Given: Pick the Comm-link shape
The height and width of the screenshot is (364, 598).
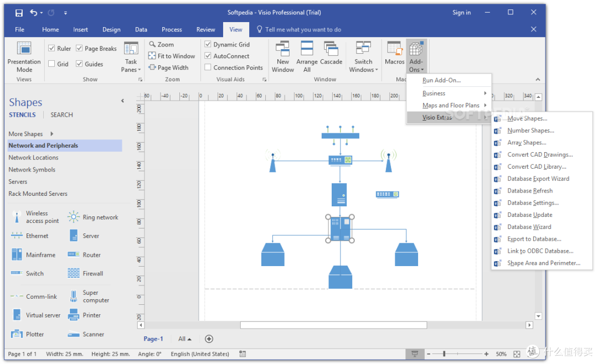Looking at the screenshot, I should click(x=33, y=297).
